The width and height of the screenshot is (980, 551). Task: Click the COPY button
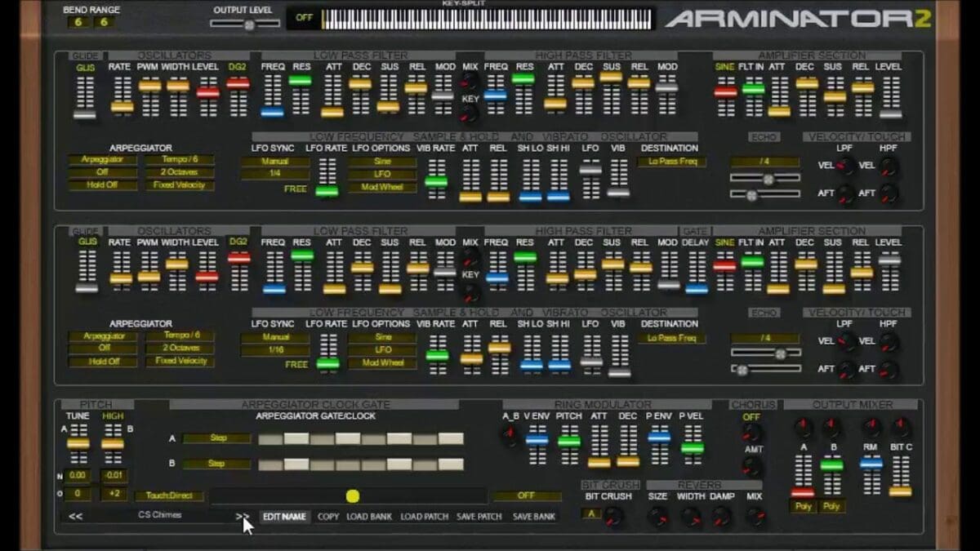[328, 517]
